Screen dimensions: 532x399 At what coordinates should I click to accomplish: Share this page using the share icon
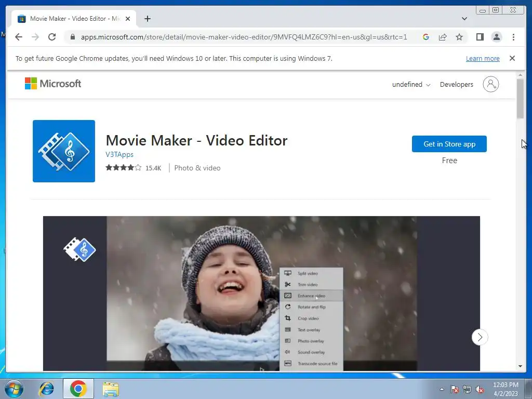click(443, 37)
